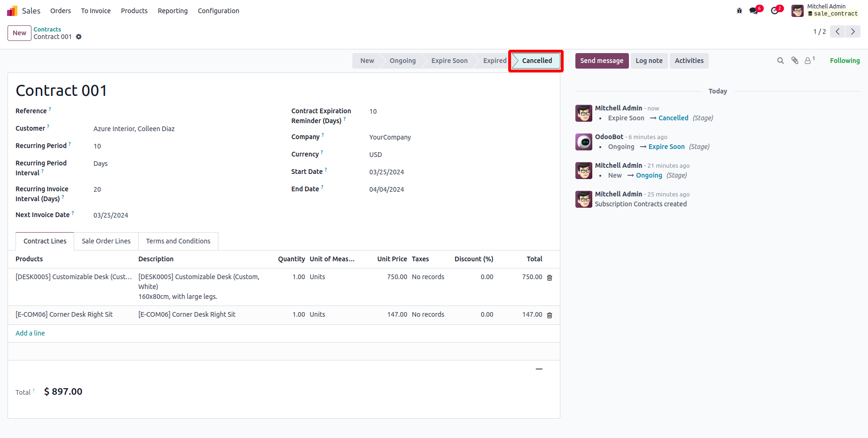Screen dimensions: 868x438
Task: Open the gear actions menu beside Contract 001
Action: point(79,37)
